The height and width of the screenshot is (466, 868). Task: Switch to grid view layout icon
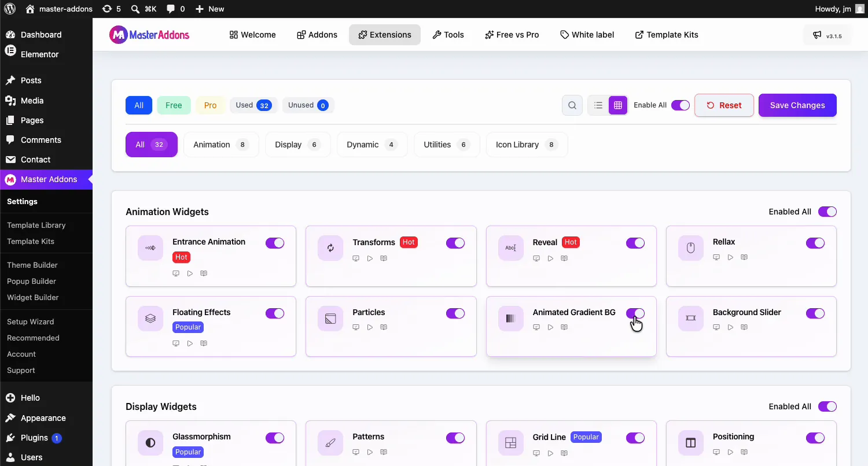[618, 105]
